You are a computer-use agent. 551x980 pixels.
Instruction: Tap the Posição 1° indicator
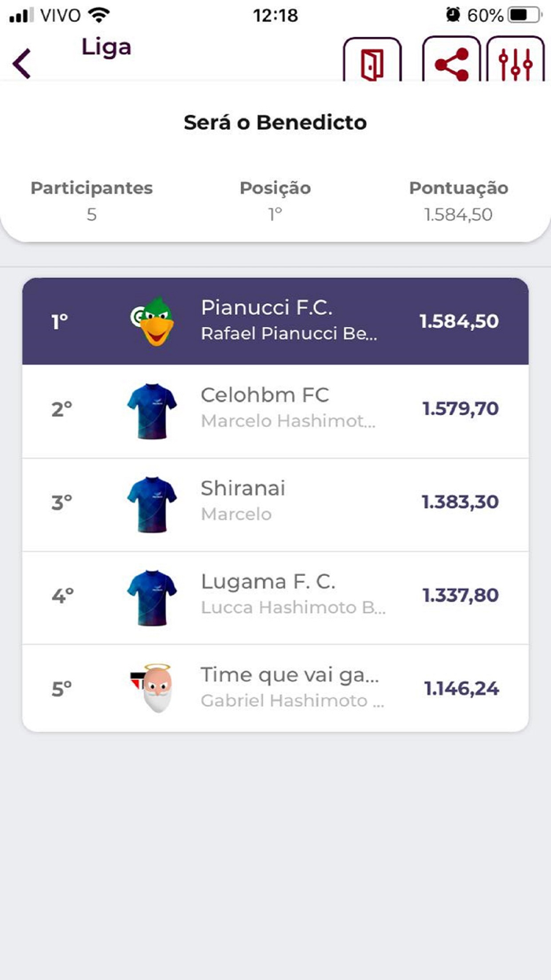(x=275, y=213)
